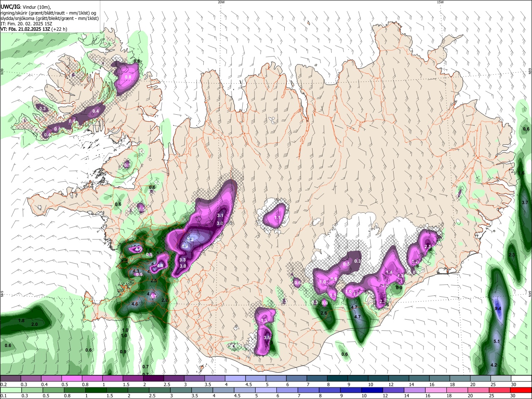
Task: Click the "2.6" rainfall value
Action: coord(324,313)
